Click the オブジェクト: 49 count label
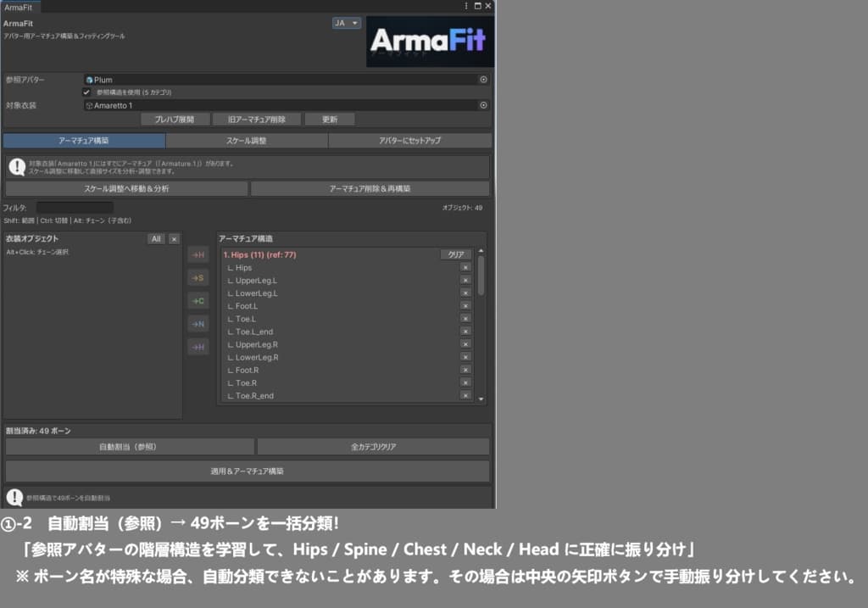This screenshot has height=608, width=868. (462, 208)
